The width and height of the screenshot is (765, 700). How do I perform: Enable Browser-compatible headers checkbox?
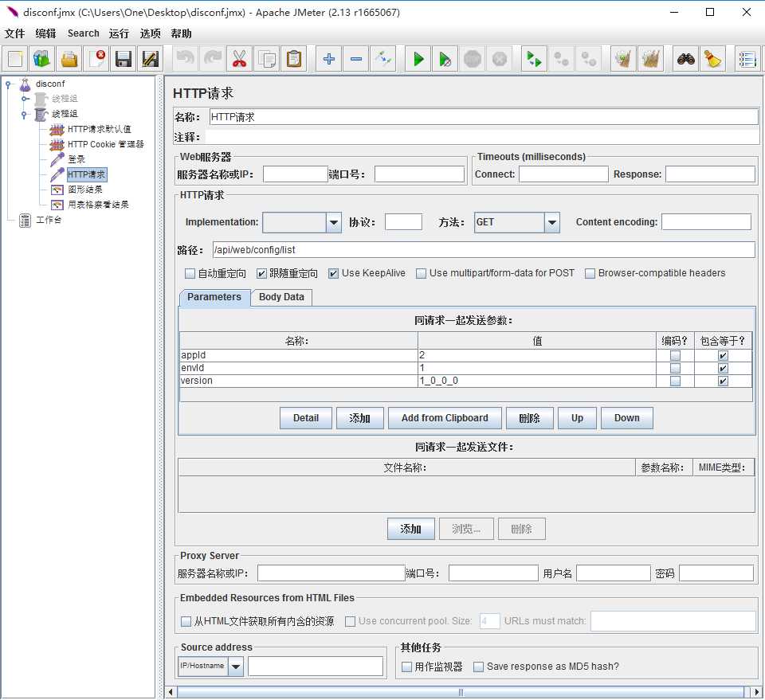point(590,273)
